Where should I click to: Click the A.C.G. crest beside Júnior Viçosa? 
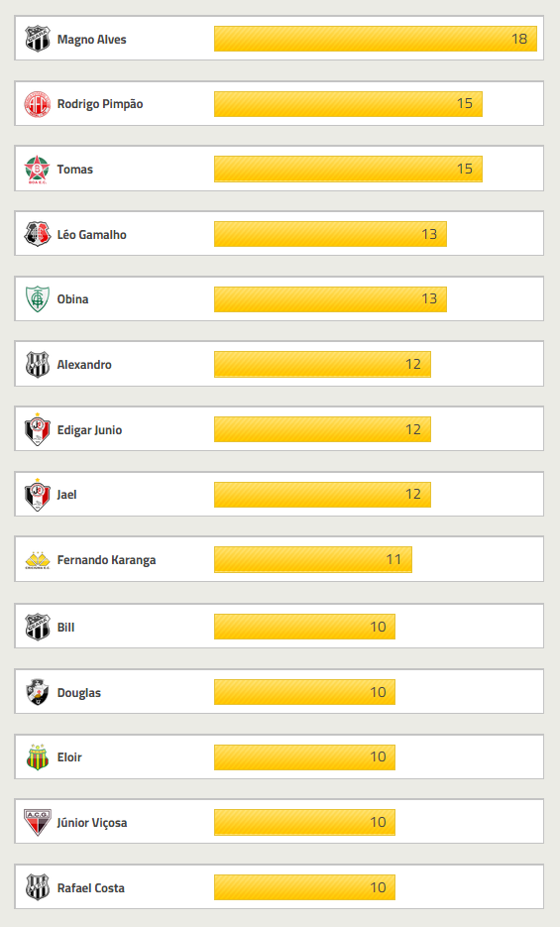pos(38,822)
